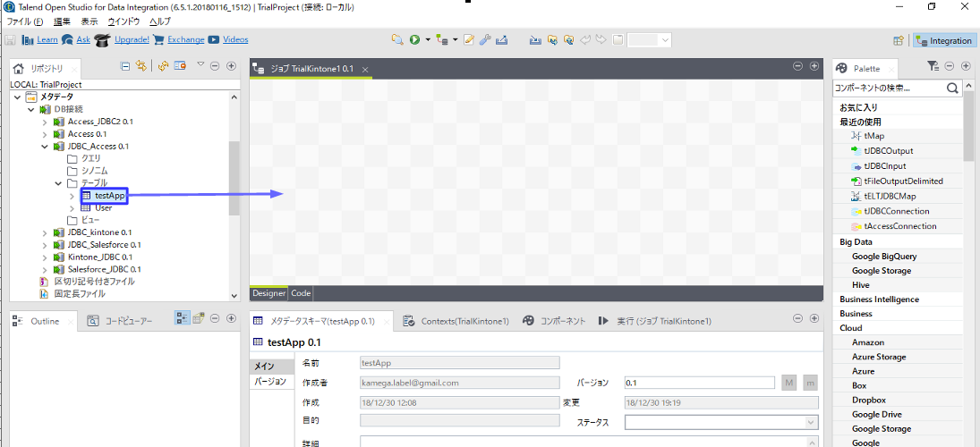Toggle the Outline tree view mode icon
Image resolution: width=980 pixels, height=447 pixels.
182,318
